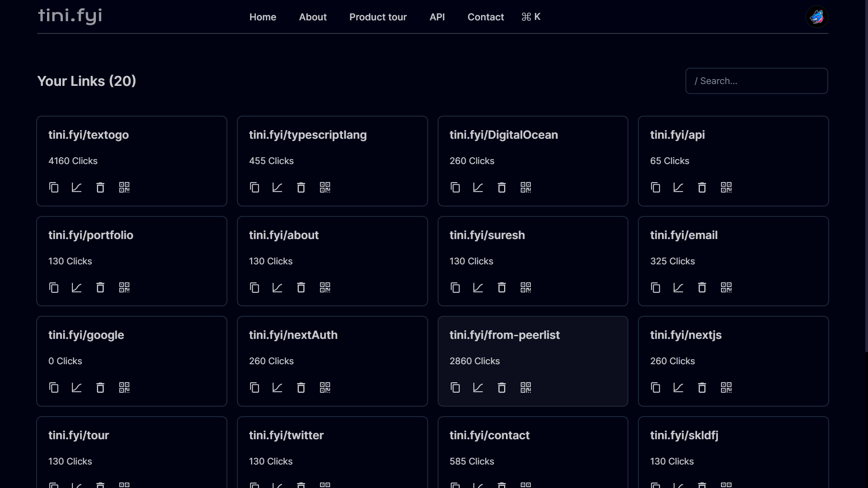Open analytics for tini.fyi/portfolio
This screenshot has height=488, width=868.
point(76,288)
